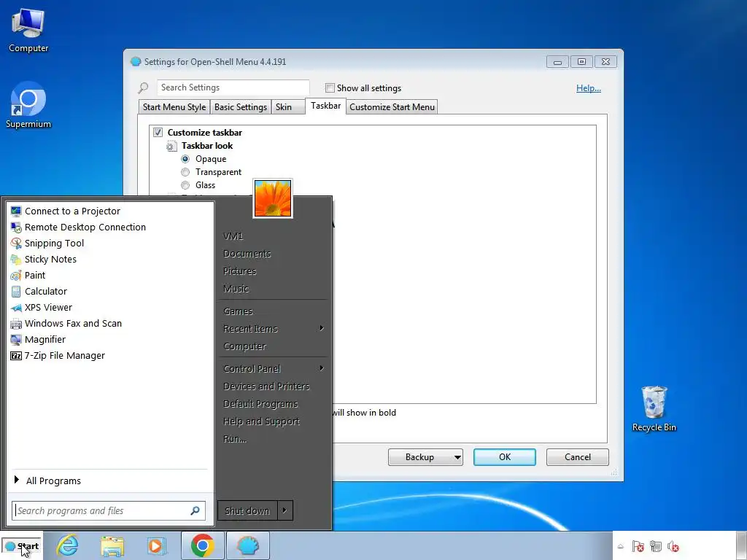Click the settings search magnifier icon
This screenshot has width=747, height=560.
click(x=144, y=87)
